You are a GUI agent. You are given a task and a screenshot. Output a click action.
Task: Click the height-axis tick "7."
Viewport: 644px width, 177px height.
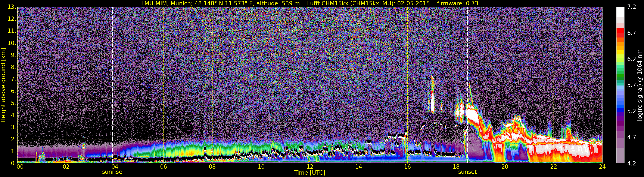tap(13, 79)
